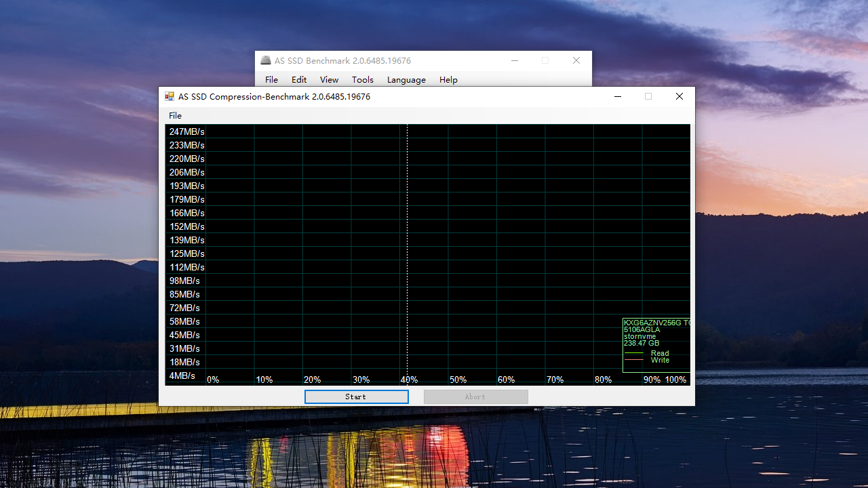Minimize the Compression-Benchmark window
This screenshot has height=488, width=868.
tap(617, 96)
